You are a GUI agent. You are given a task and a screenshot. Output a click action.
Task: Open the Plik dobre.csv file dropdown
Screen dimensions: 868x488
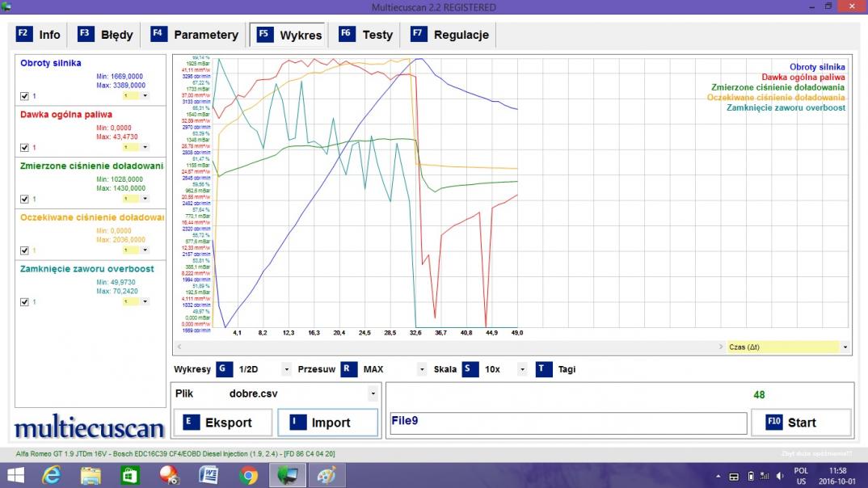pyautogui.click(x=373, y=394)
